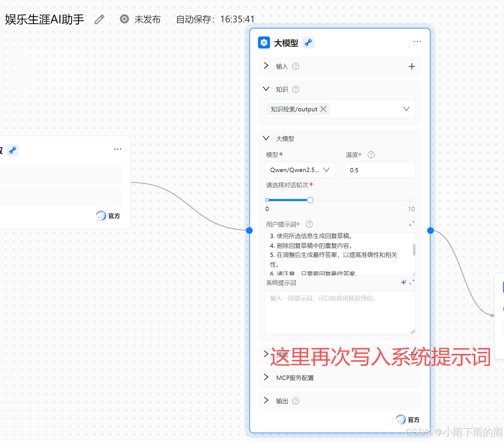Image resolution: width=504 pixels, height=441 pixels.
Task: Remove the 知识检索/output tag via its X
Action: 323,109
